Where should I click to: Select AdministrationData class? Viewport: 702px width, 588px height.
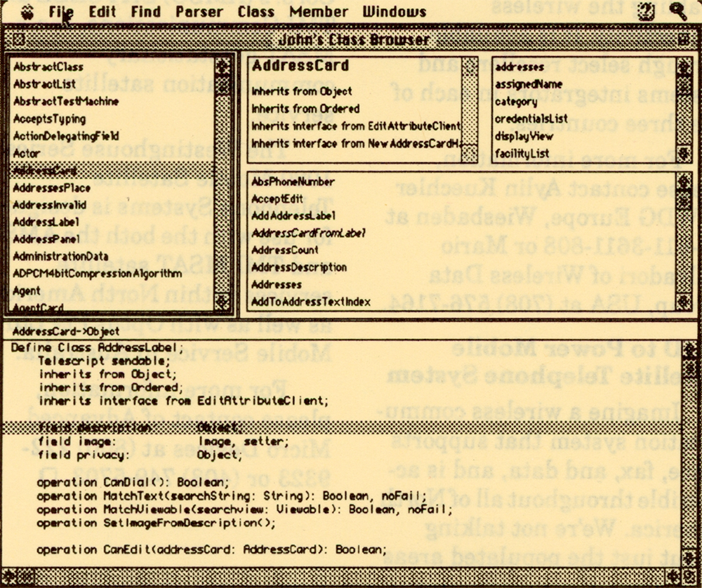click(60, 256)
